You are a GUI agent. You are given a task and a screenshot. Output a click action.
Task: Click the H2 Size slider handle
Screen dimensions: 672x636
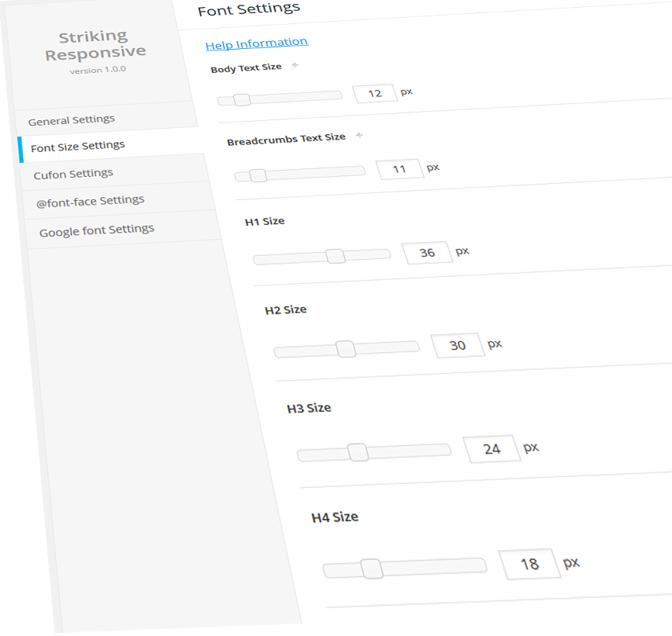click(346, 349)
